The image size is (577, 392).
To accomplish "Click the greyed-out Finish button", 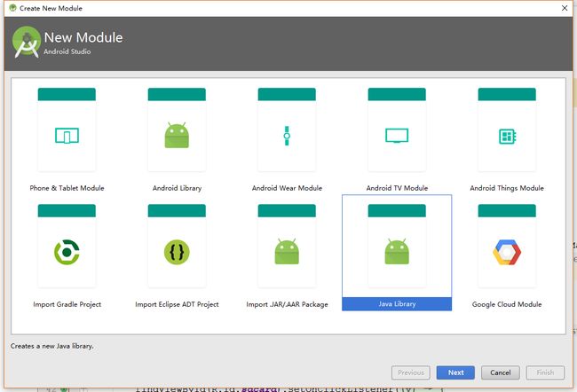I will click(545, 372).
